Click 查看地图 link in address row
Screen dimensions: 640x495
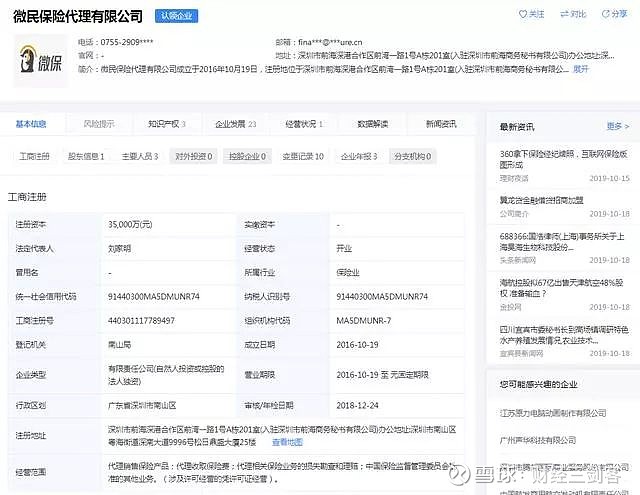(x=287, y=442)
